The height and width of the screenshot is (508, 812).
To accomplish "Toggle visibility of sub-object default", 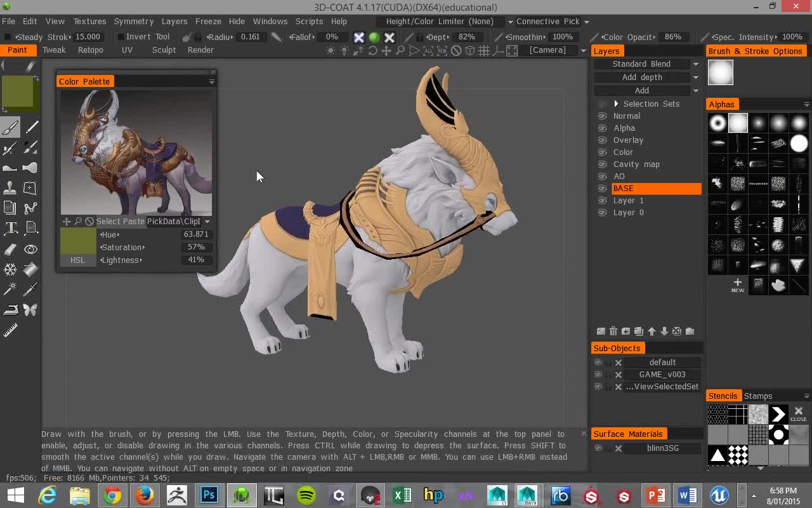I will pos(598,363).
